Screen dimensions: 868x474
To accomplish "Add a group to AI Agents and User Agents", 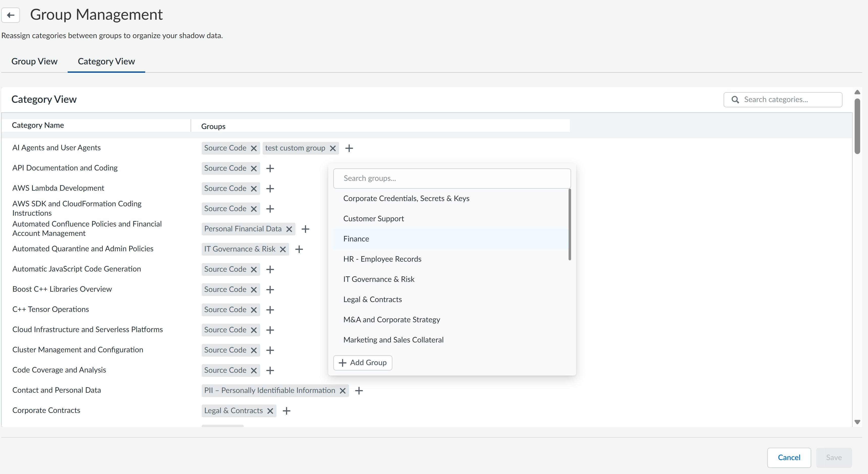I will click(x=349, y=148).
